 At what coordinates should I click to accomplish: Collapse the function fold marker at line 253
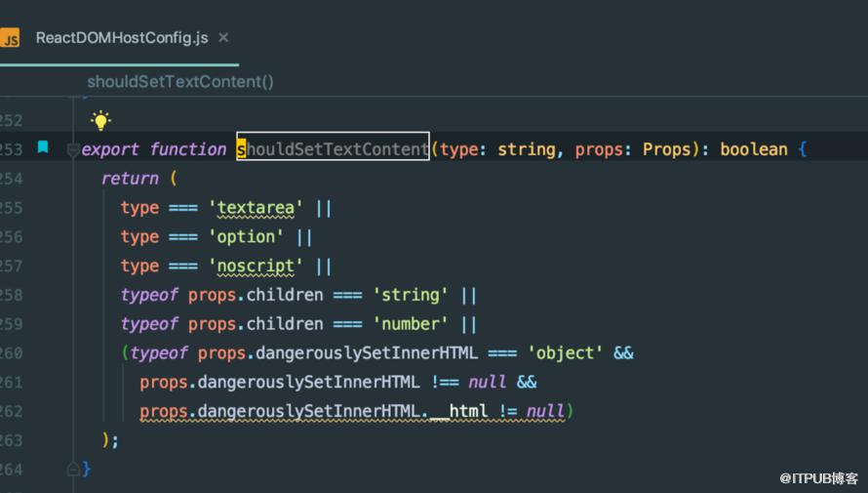pyautogui.click(x=72, y=150)
